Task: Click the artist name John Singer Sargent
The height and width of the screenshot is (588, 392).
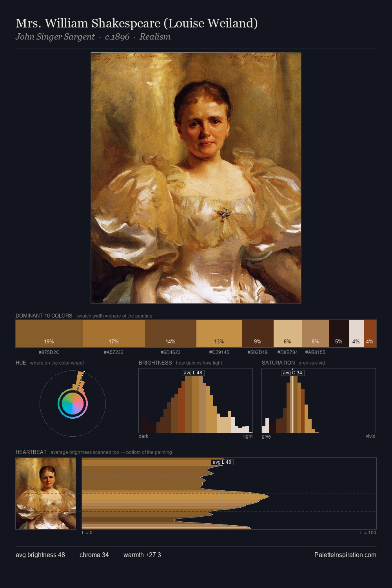Action: [55, 37]
